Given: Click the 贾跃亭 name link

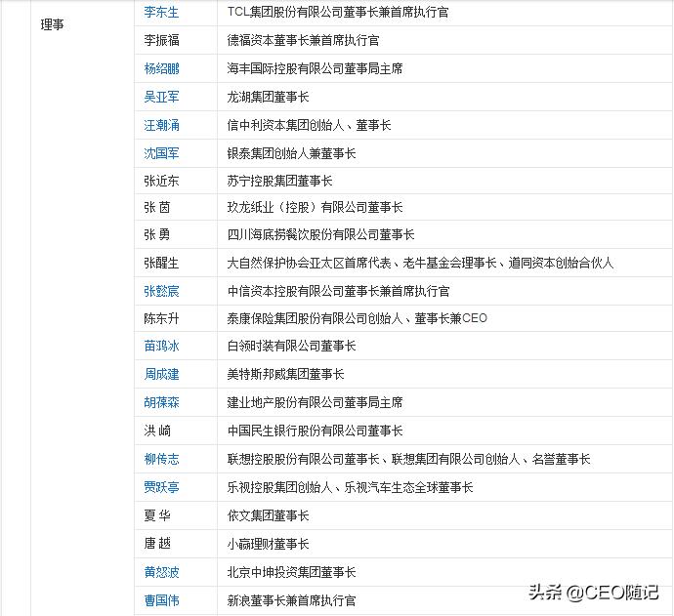Looking at the screenshot, I should point(161,487).
